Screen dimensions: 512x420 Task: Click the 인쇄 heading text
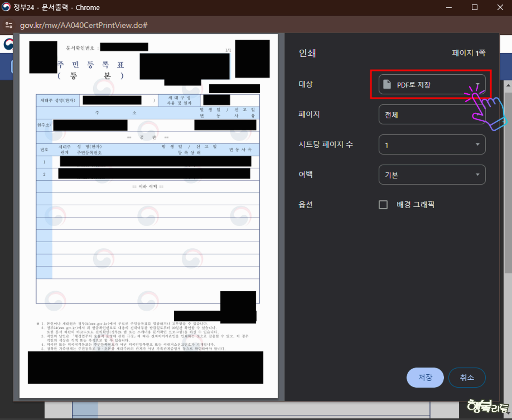[307, 53]
